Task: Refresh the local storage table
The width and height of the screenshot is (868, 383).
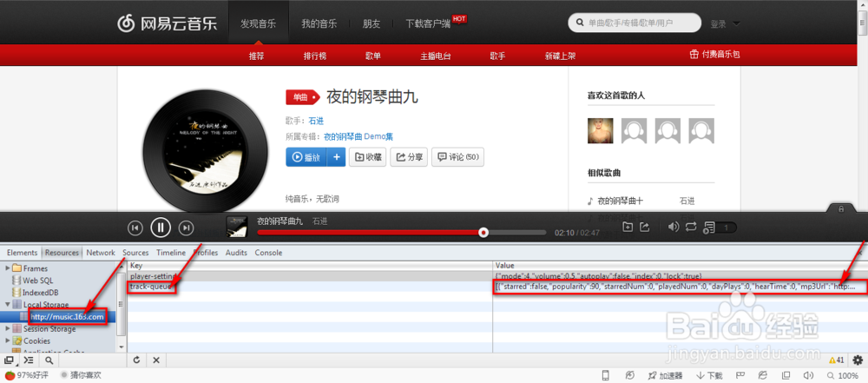Action: (136, 360)
